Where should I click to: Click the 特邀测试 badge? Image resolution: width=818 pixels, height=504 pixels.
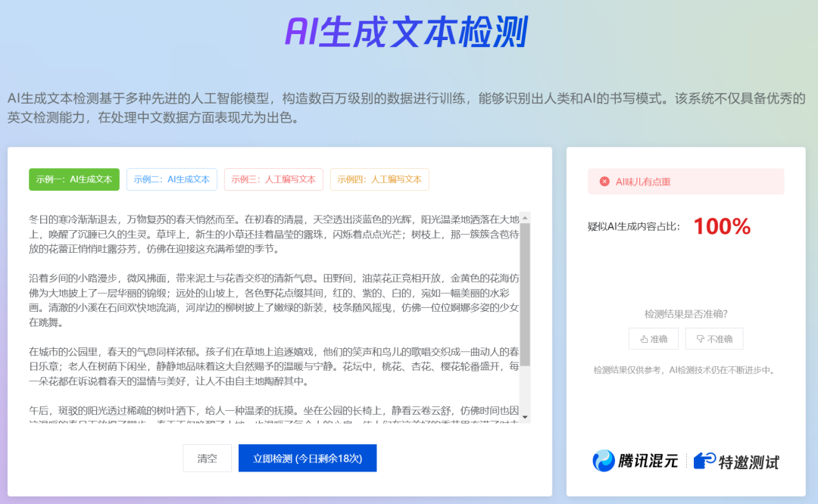coord(738,459)
